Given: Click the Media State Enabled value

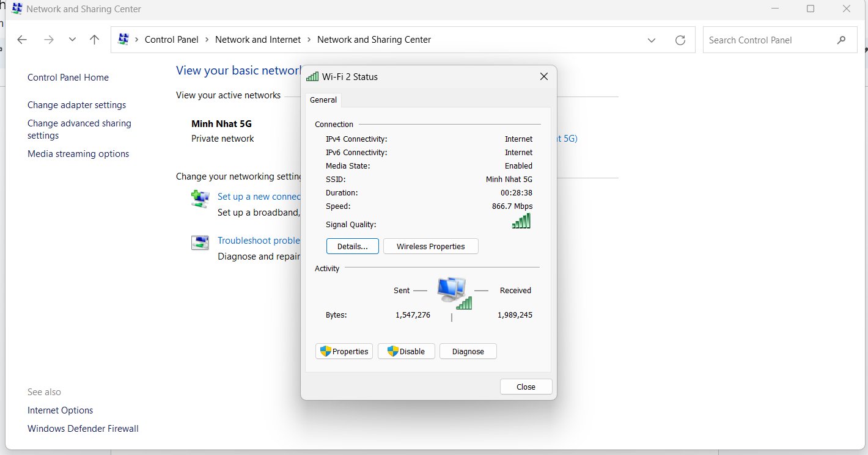Looking at the screenshot, I should tap(518, 166).
